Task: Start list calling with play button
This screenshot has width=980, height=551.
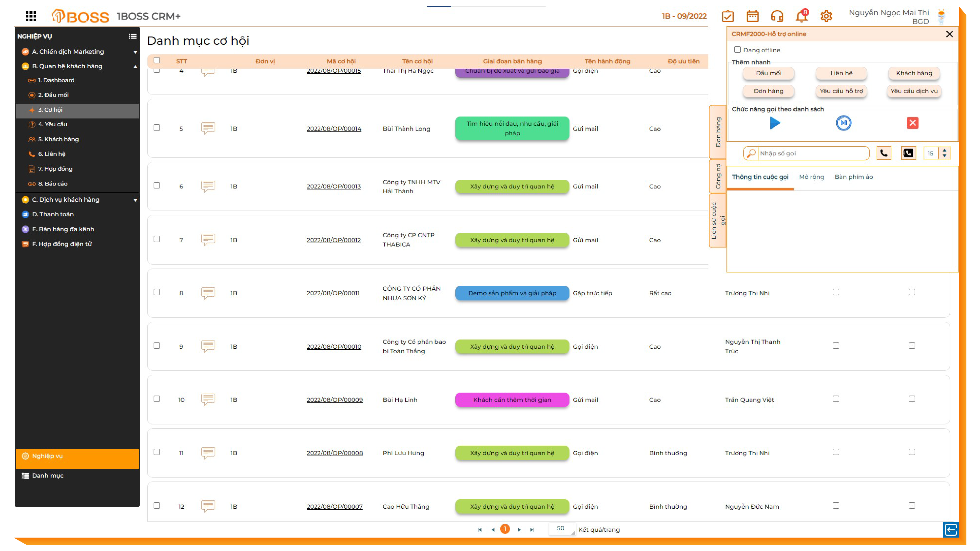Action: (774, 123)
